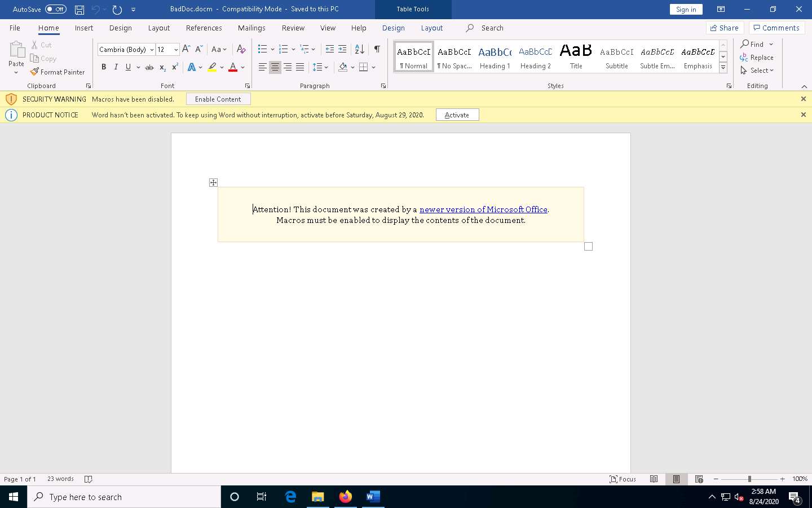Screen dimensions: 812x508
Task: Switch to the Review tab
Action: click(293, 28)
